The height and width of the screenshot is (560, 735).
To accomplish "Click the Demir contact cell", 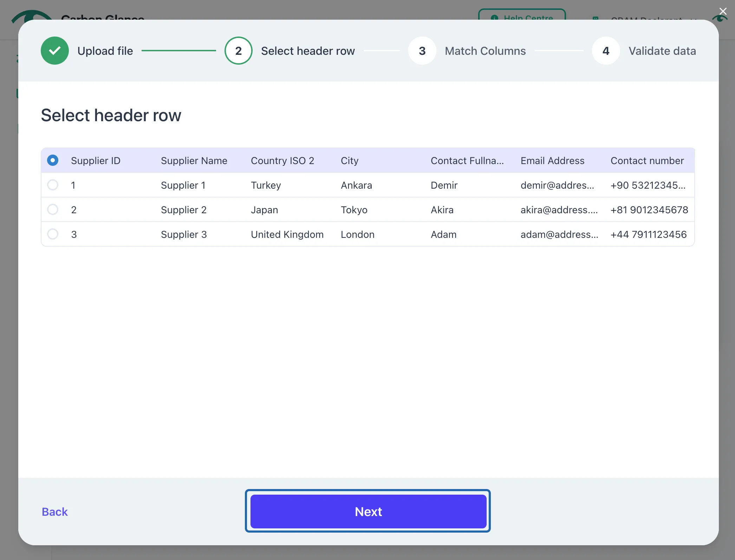I will [444, 185].
